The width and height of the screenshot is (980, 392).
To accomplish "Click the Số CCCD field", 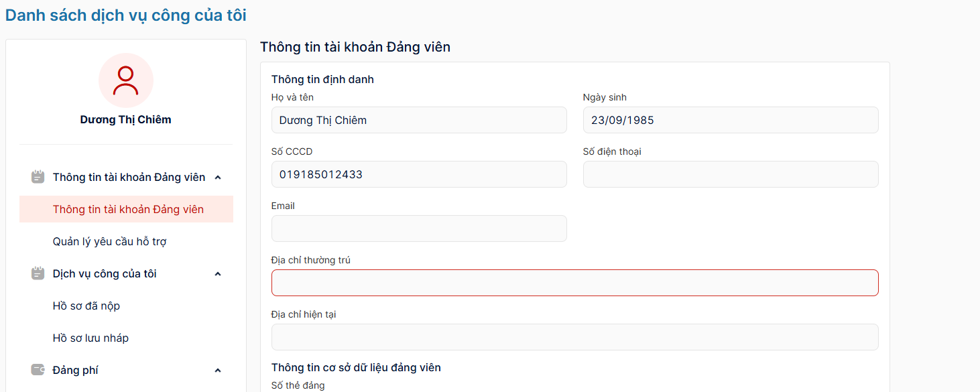I will (419, 174).
